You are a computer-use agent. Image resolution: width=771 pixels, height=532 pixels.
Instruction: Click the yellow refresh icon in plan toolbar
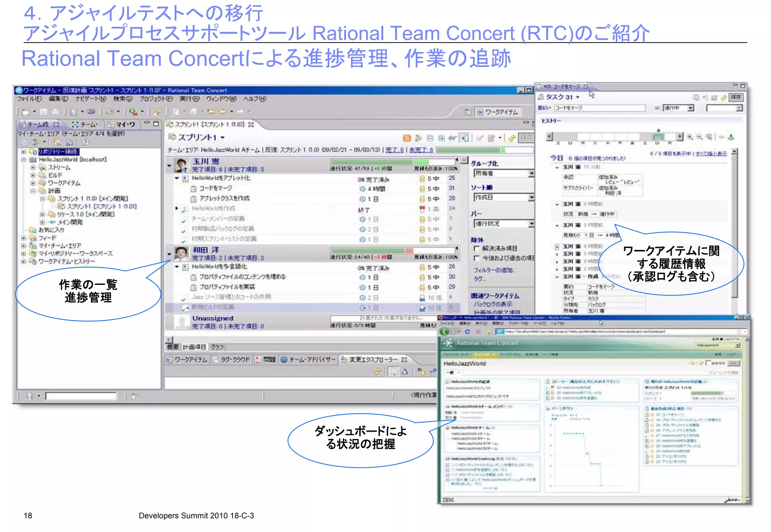tap(512, 138)
